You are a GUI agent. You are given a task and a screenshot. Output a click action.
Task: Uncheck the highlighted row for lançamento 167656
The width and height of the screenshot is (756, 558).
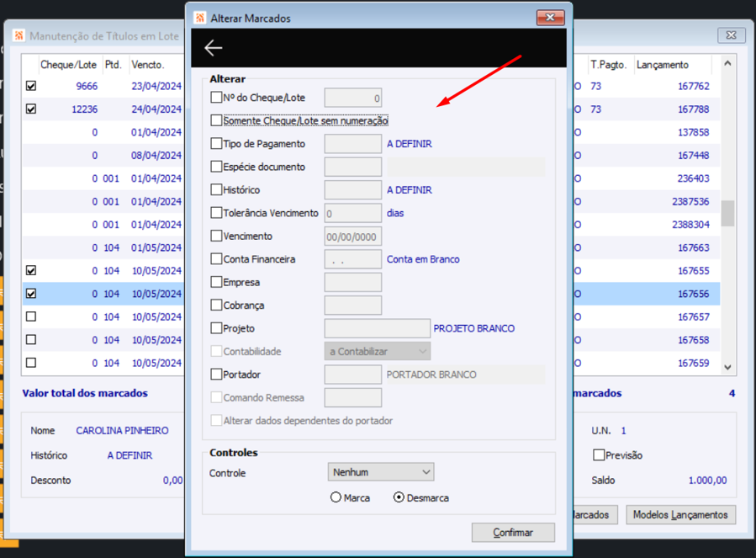[31, 294]
